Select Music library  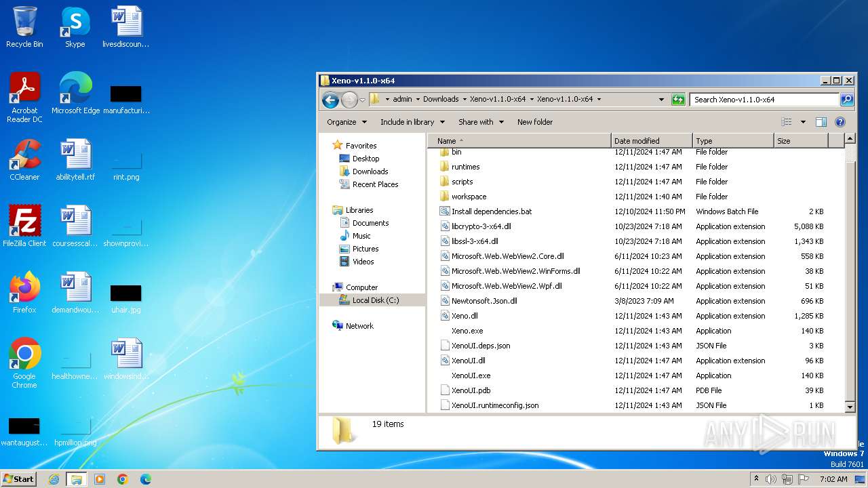361,236
